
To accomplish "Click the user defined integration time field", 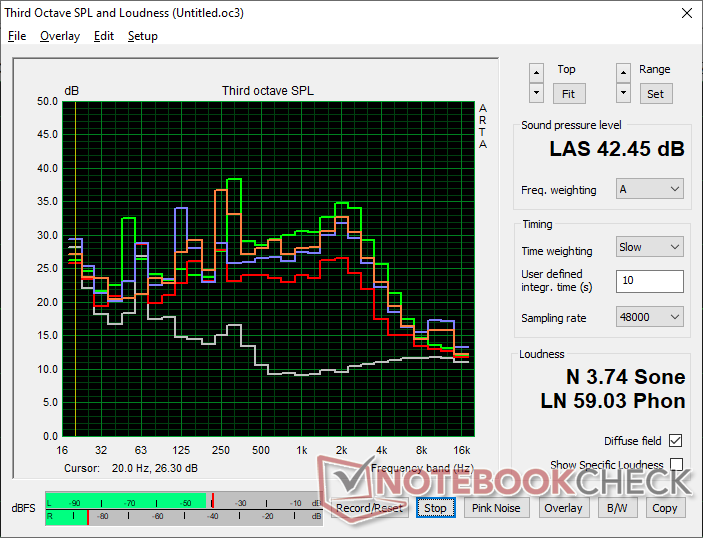I will coord(649,281).
